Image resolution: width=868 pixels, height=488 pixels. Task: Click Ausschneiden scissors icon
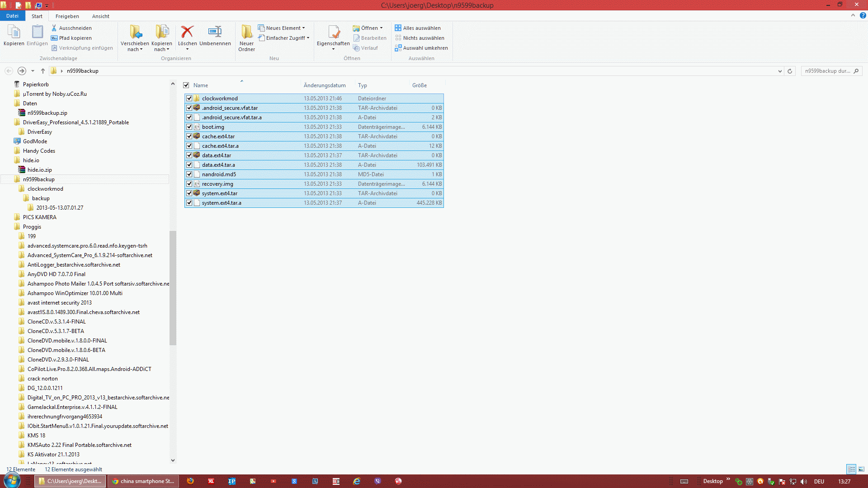coord(54,28)
